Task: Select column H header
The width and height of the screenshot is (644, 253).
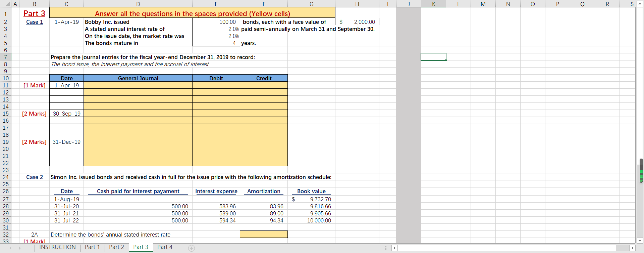Action: (357, 4)
